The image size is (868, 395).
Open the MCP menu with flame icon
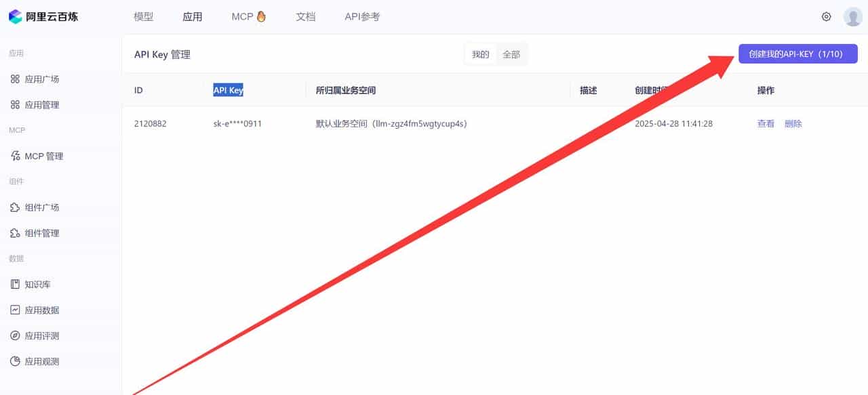249,16
